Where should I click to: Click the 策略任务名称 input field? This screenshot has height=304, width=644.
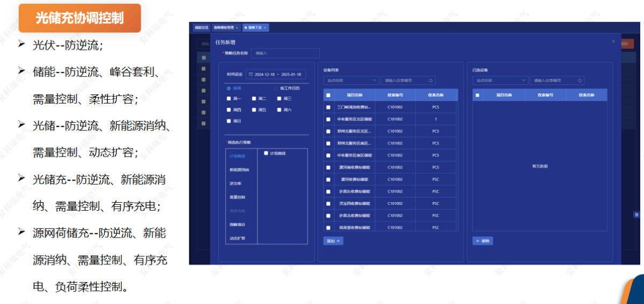(x=286, y=53)
